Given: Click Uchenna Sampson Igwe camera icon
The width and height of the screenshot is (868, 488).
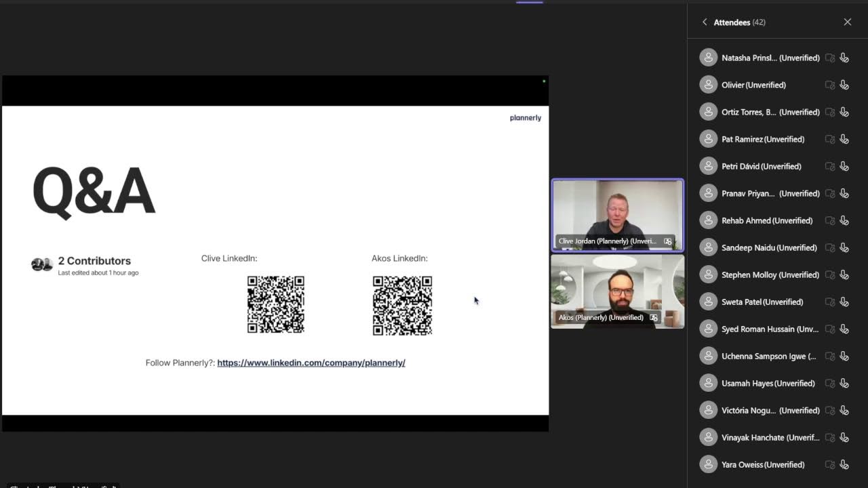Looking at the screenshot, I should pyautogui.click(x=829, y=356).
